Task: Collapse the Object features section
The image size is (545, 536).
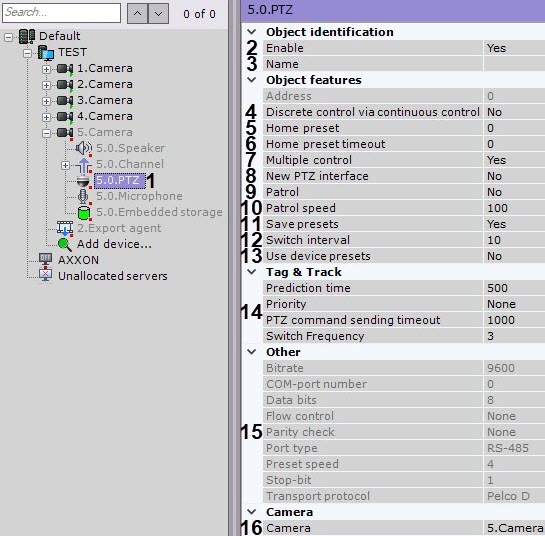Action: [x=252, y=80]
